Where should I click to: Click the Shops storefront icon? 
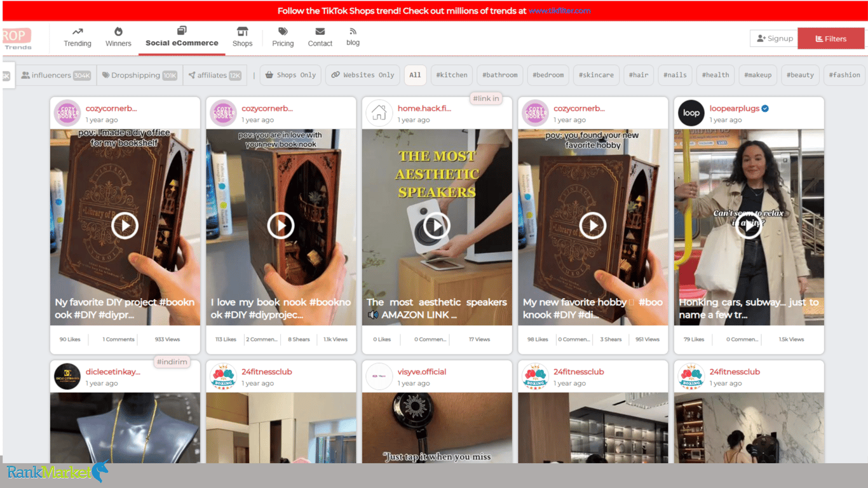242,31
